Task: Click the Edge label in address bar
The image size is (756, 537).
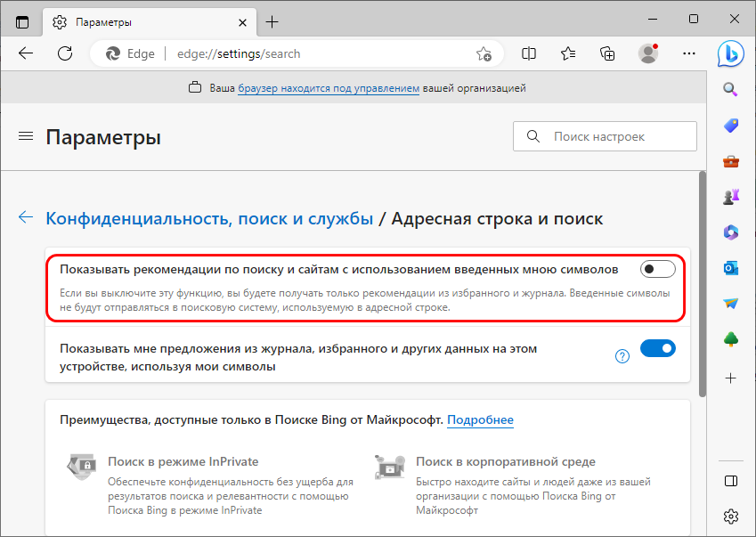Action: (141, 53)
